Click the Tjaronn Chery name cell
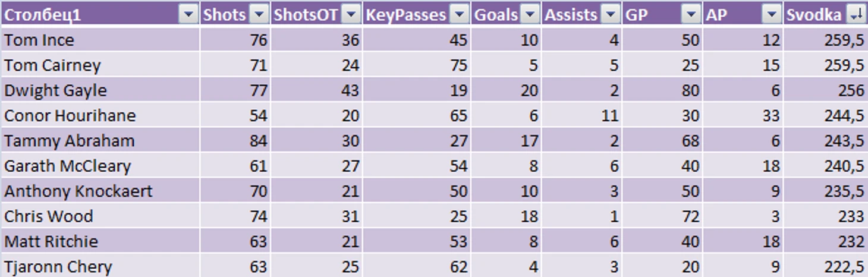The image size is (868, 277). pyautogui.click(x=100, y=266)
